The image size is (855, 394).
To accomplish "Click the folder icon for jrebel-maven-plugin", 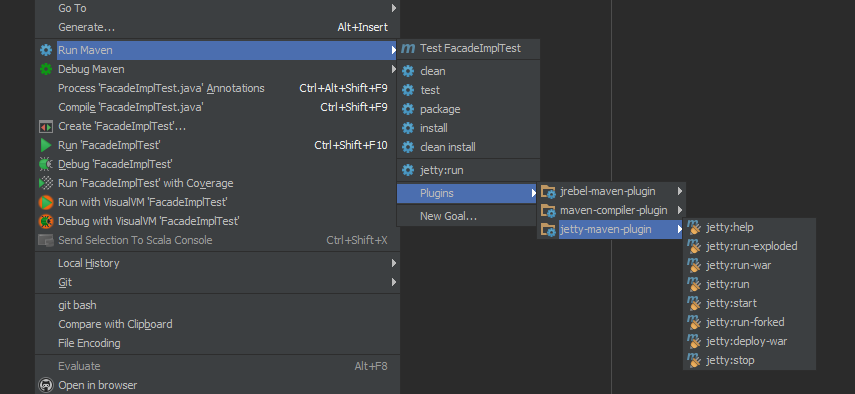I will pos(547,191).
